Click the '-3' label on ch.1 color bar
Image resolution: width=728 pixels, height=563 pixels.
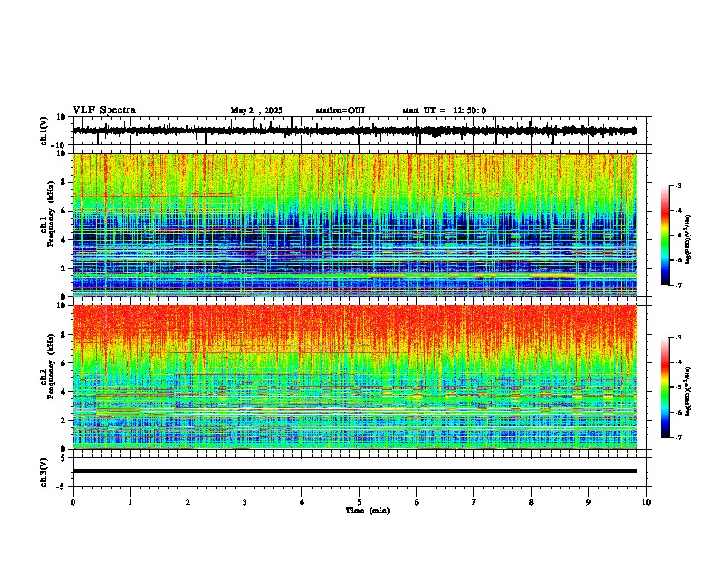677,185
